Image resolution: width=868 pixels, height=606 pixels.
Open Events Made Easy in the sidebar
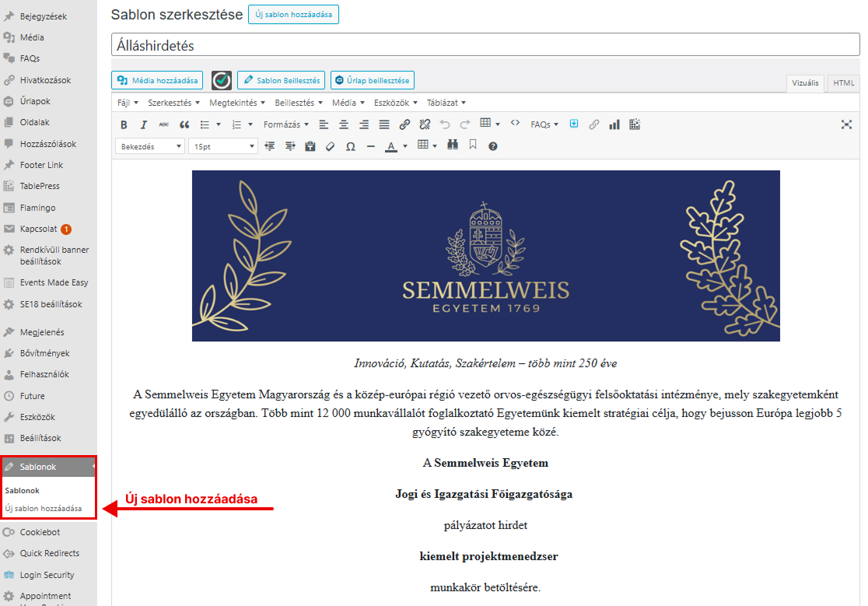(x=54, y=282)
